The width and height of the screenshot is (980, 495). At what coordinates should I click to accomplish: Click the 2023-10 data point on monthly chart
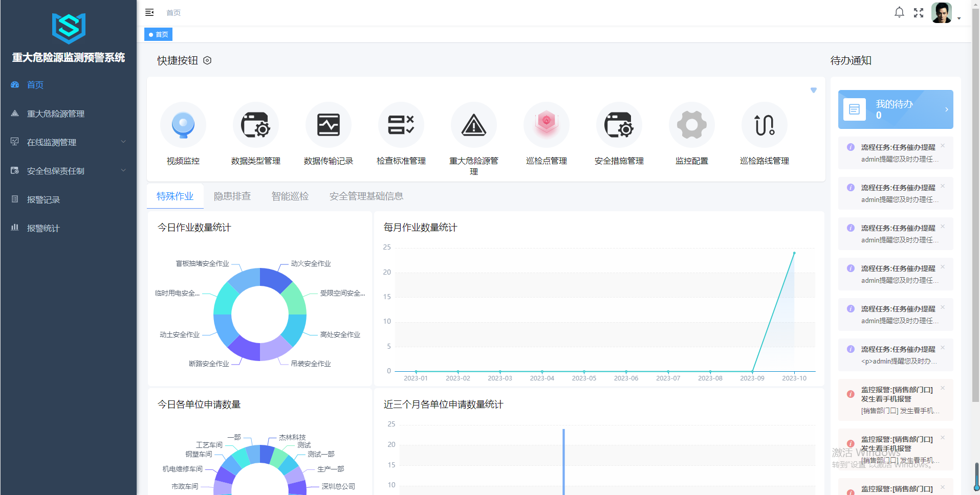[x=794, y=253]
